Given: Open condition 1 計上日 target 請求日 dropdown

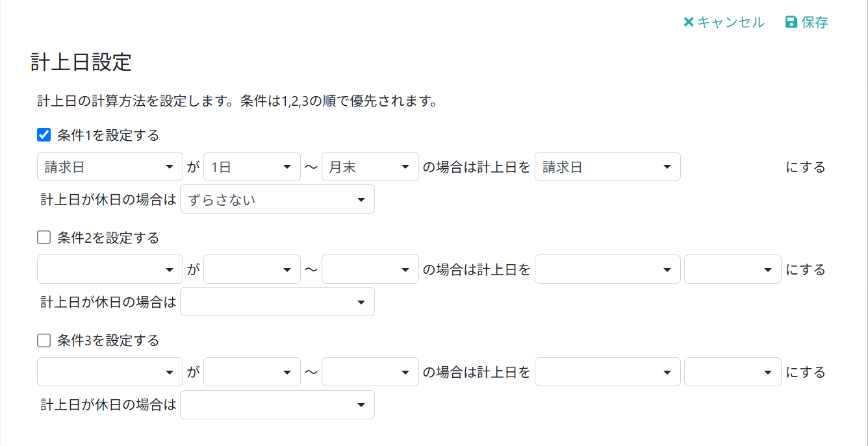Looking at the screenshot, I should pos(607,167).
